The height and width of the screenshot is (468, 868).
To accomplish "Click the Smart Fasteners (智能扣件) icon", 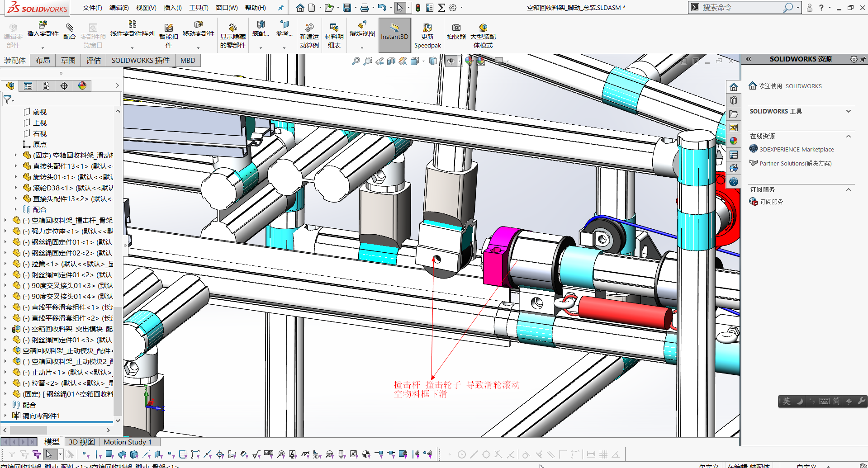I will tap(169, 28).
